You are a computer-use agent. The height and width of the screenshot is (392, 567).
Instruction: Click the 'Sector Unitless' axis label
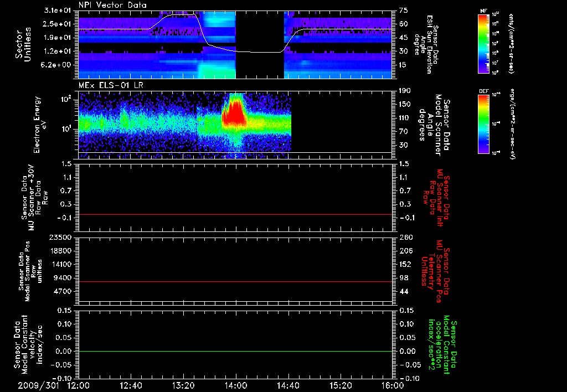23,44
